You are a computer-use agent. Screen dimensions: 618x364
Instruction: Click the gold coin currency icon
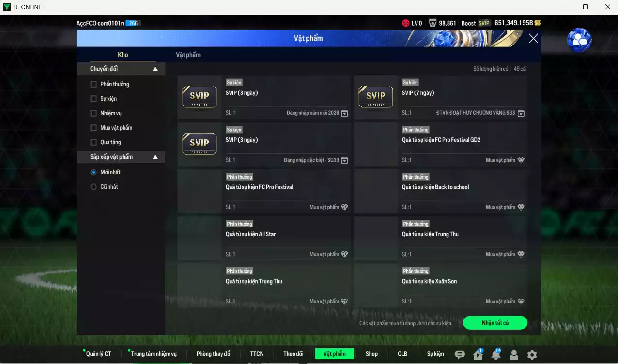(537, 23)
